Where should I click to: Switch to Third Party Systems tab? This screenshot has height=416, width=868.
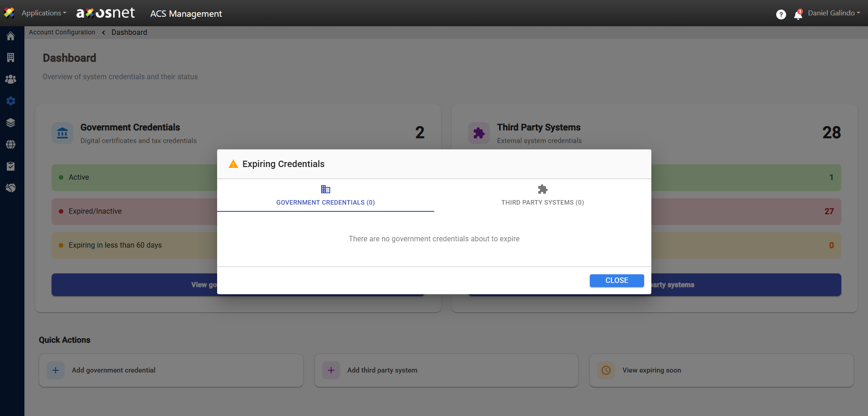tap(542, 196)
